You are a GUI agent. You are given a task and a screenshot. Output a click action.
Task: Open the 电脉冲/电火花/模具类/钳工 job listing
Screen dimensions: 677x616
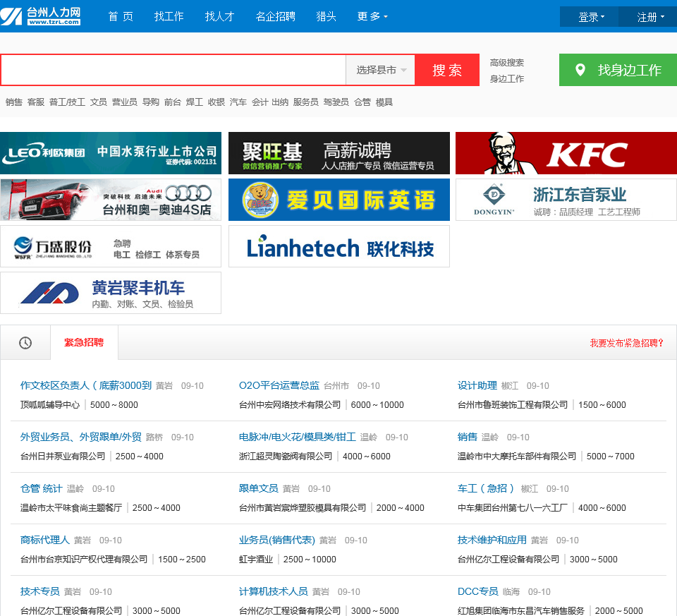pyautogui.click(x=298, y=437)
